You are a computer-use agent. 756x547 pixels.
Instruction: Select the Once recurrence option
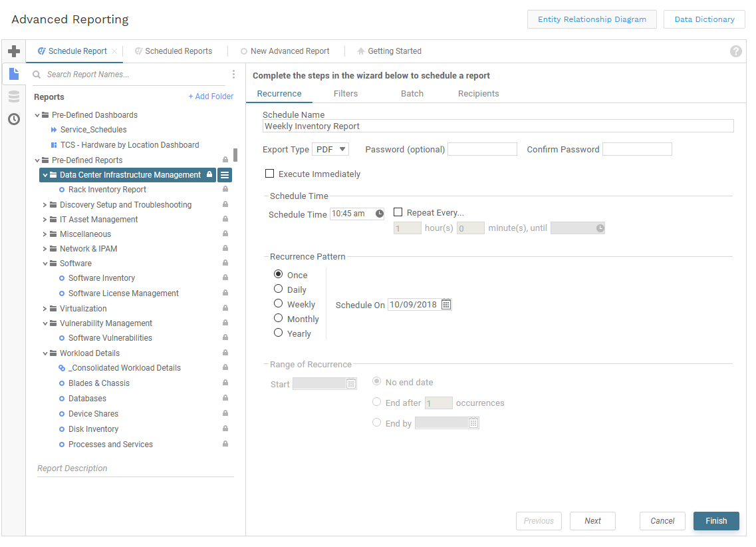278,274
